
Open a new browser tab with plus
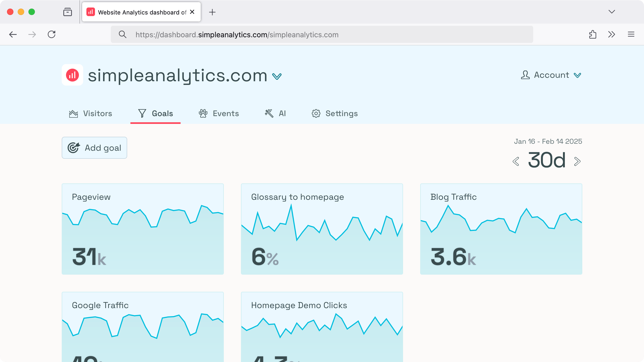212,12
